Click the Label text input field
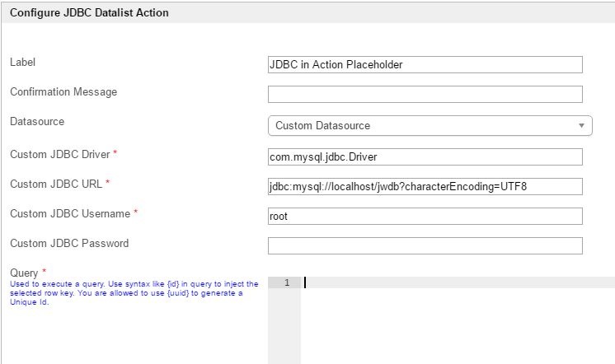 (425, 64)
